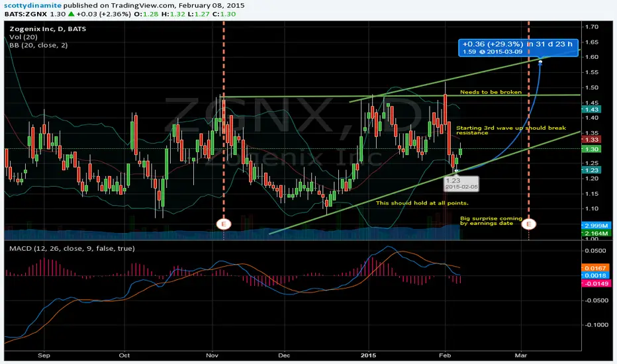The width and height of the screenshot is (617, 364).
Task: Click the 1.23 lower band price tag
Action: click(x=591, y=170)
